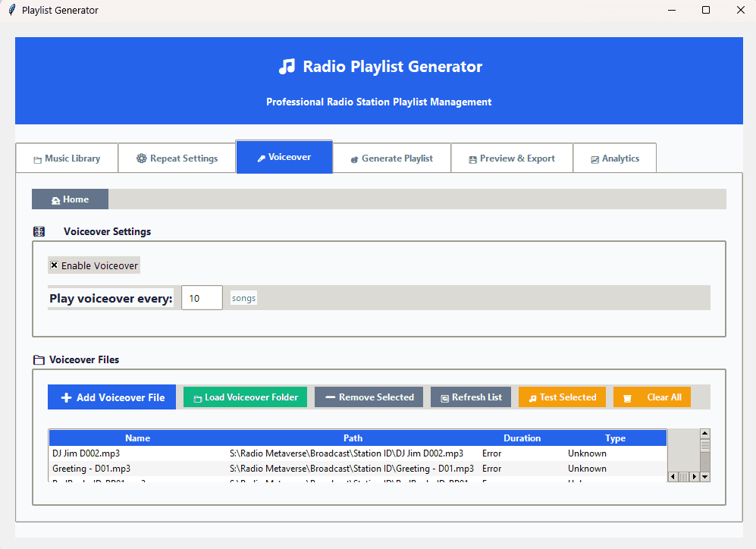
Task: Click the music note icon in the blue header
Action: 287,67
